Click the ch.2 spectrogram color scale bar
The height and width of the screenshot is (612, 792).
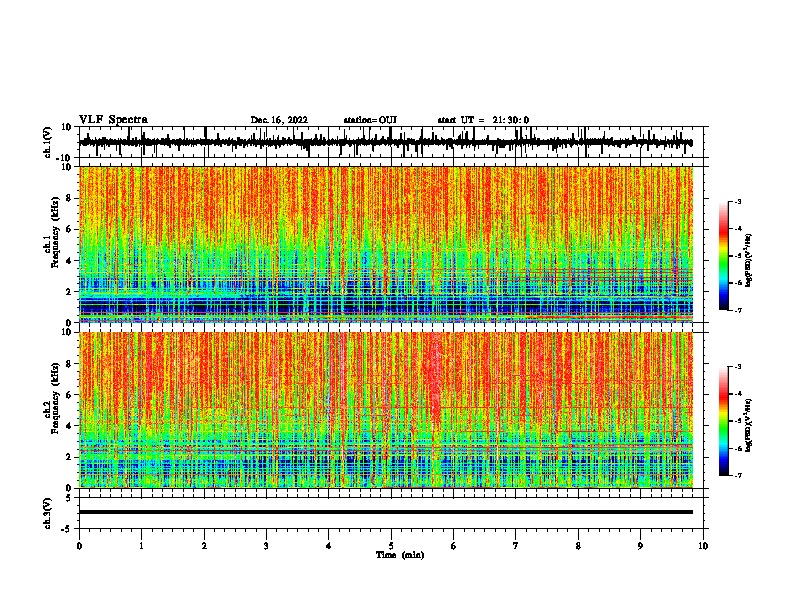pyautogui.click(x=724, y=421)
